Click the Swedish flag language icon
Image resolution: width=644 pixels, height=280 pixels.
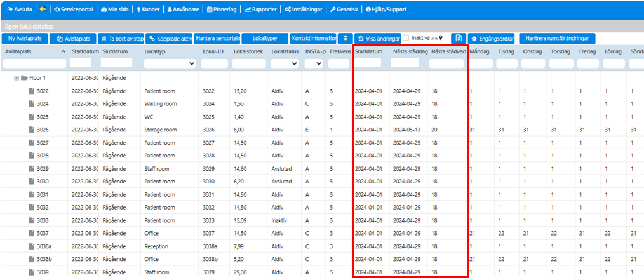tap(43, 9)
